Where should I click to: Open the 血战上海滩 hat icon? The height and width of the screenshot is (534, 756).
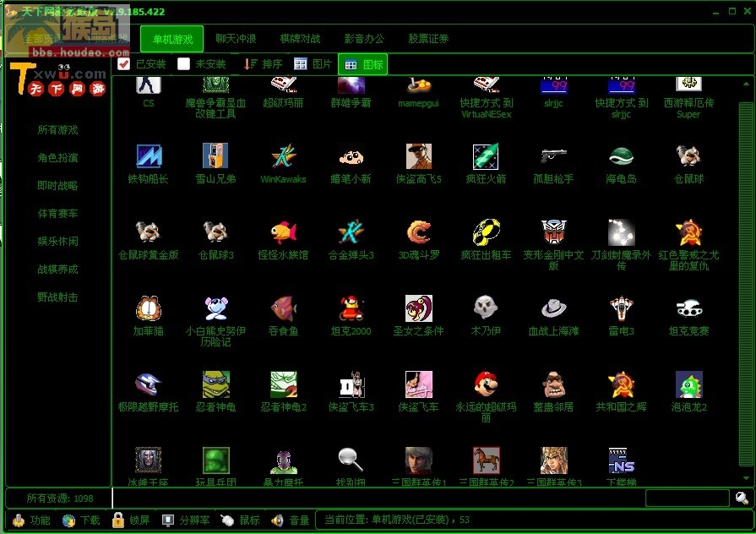coord(553,308)
